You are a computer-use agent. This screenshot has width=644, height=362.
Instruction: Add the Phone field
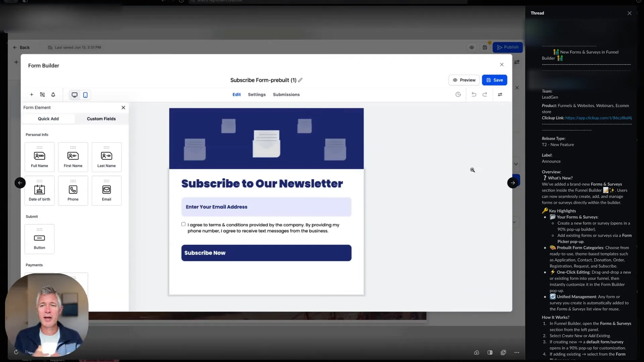pyautogui.click(x=73, y=190)
